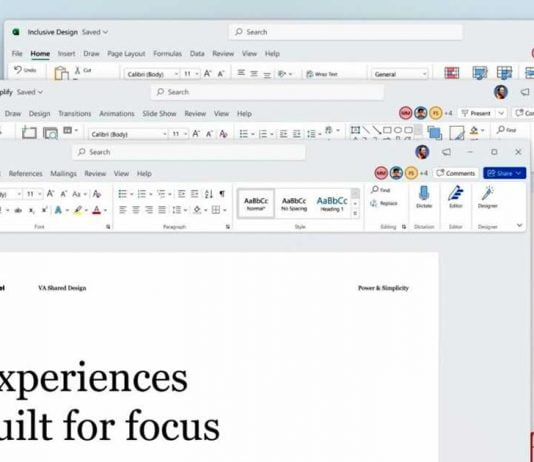Click Grow Font icon in Word
The width and height of the screenshot is (534, 462).
tap(50, 194)
